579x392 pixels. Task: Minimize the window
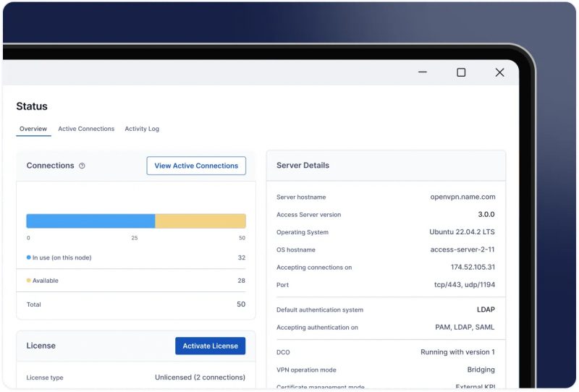[x=423, y=72]
